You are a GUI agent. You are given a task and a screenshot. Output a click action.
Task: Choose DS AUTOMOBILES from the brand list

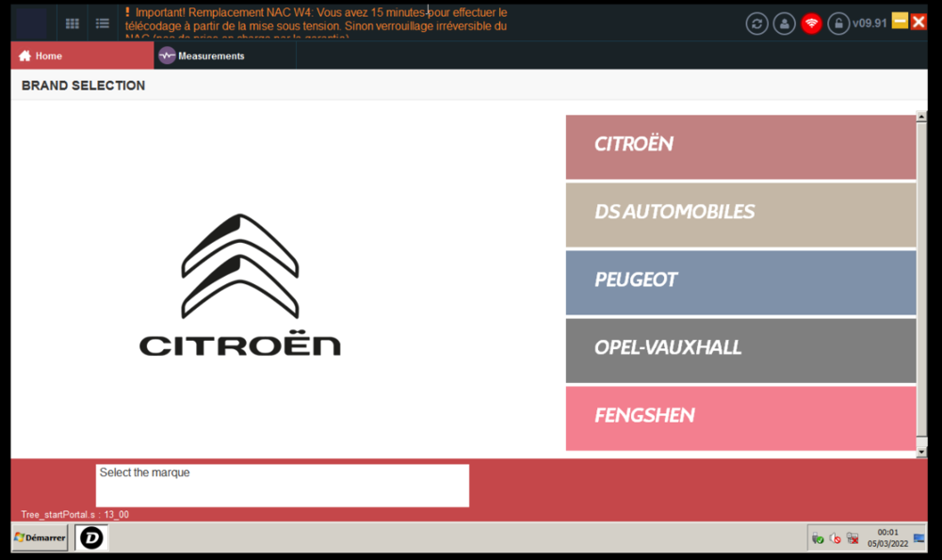point(739,213)
